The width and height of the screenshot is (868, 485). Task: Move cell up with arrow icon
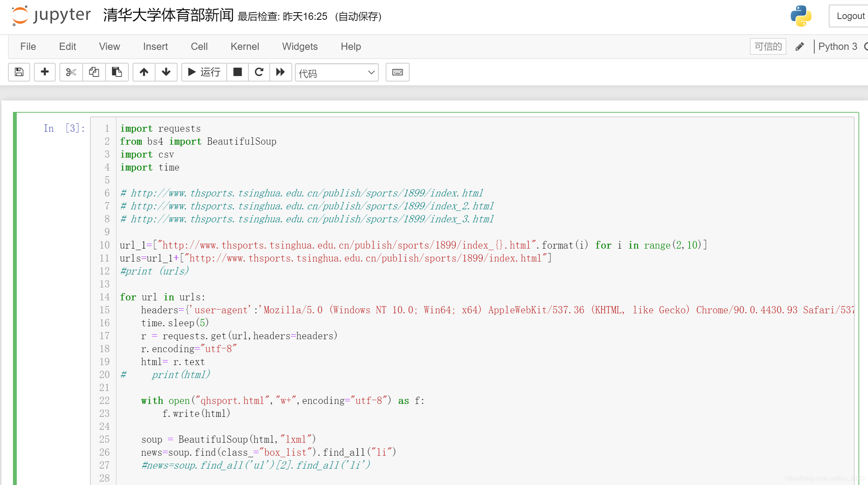pyautogui.click(x=144, y=72)
